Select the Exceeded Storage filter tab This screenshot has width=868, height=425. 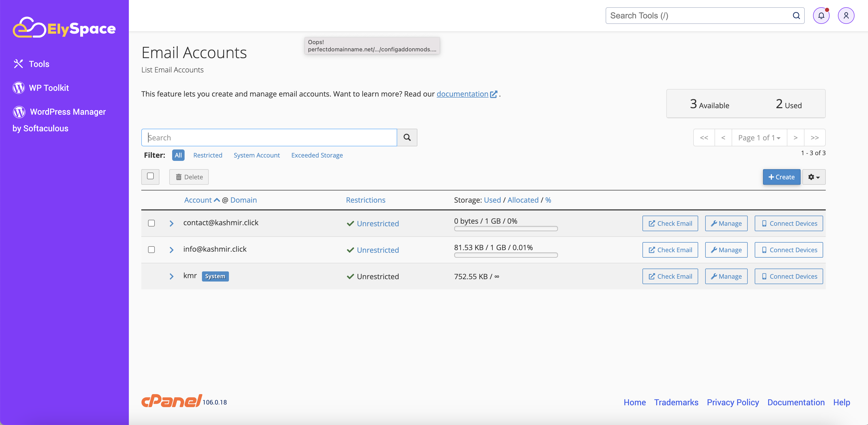click(x=317, y=155)
